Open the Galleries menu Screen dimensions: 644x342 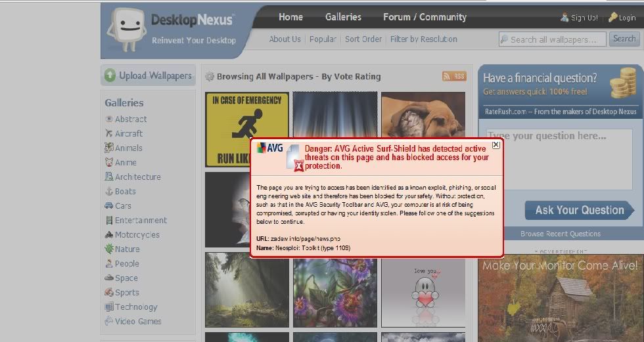coord(343,17)
